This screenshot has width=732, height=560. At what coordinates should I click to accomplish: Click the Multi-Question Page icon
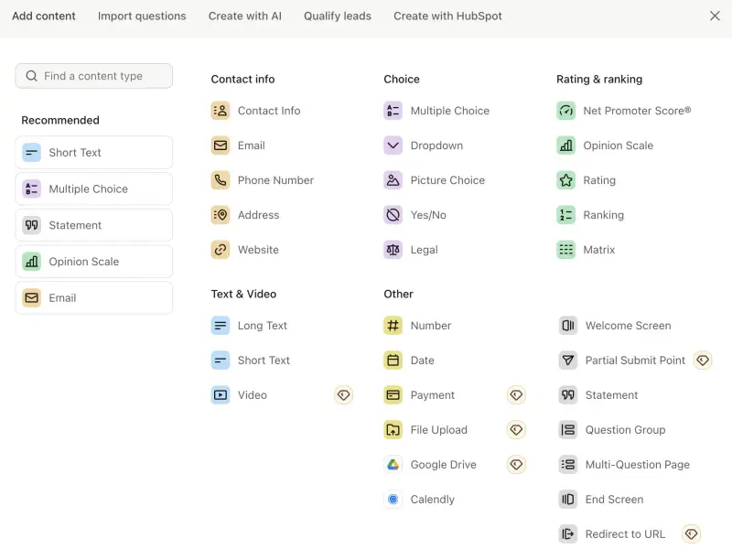point(568,464)
